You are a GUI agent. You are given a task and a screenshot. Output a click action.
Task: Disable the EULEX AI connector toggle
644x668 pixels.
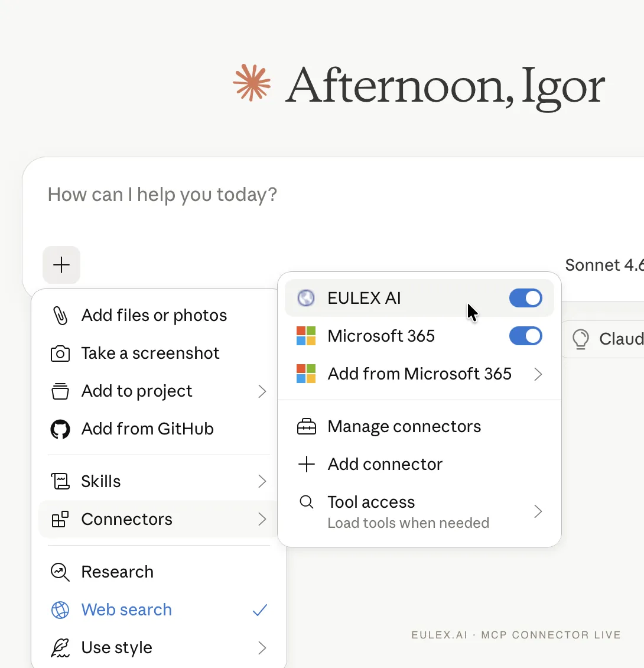coord(526,298)
